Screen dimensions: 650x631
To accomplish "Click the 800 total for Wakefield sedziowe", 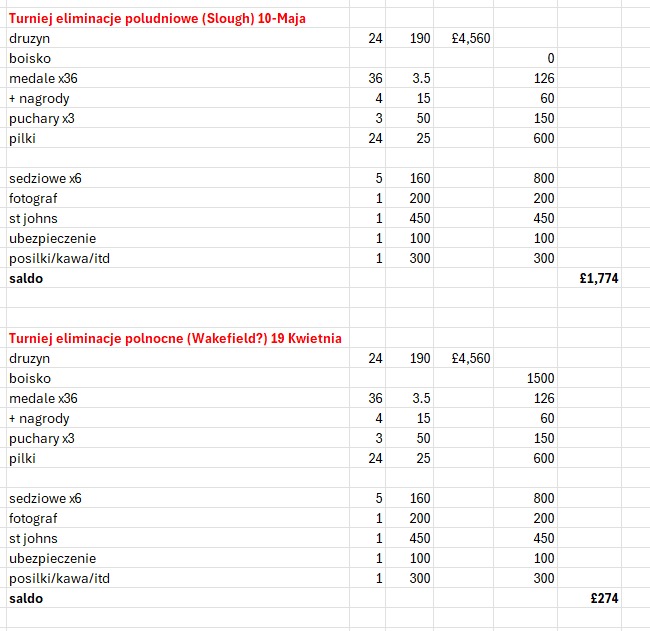I will tap(542, 498).
